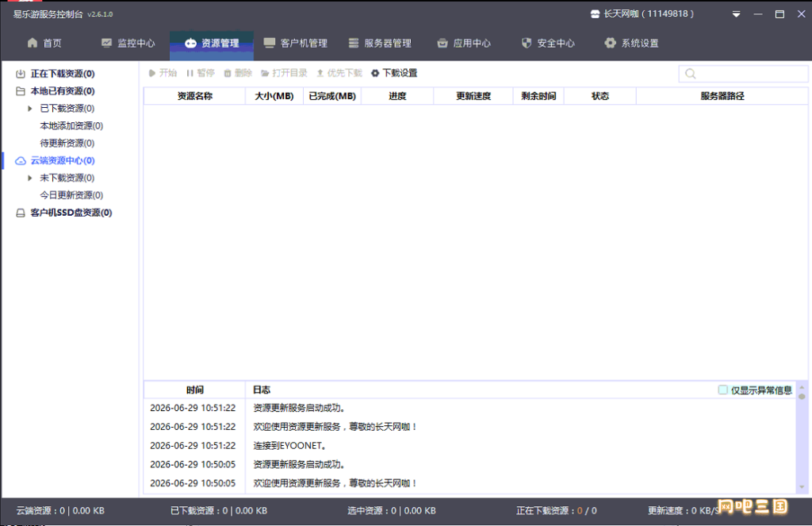Select 本地已有资源(0) in sidebar

[63, 91]
